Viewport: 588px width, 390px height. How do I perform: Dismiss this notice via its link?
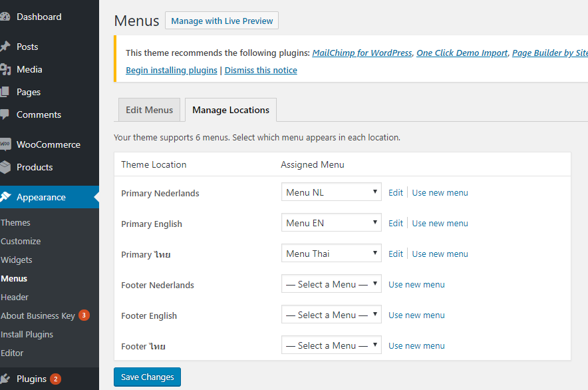pos(261,70)
